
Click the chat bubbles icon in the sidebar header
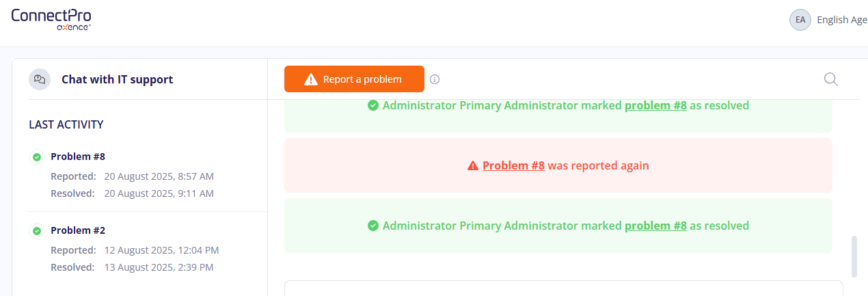click(40, 79)
